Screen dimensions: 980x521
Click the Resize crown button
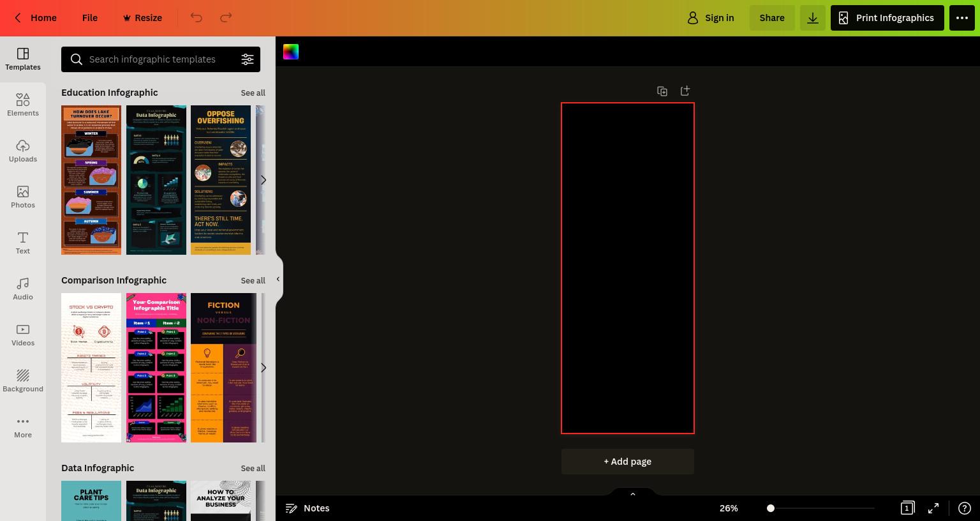point(142,18)
